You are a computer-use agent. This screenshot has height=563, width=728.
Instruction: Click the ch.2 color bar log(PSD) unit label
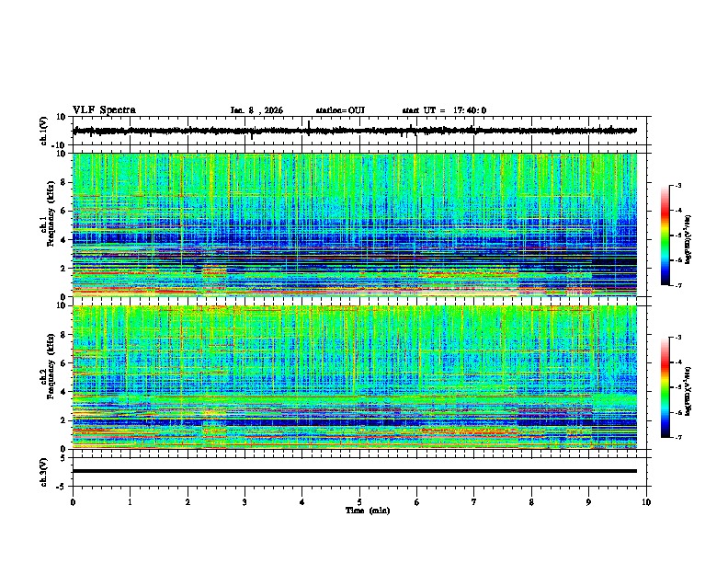coord(688,391)
